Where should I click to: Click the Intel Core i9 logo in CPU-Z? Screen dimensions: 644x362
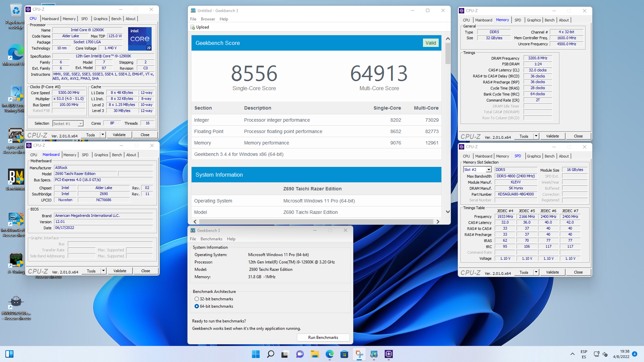point(140,39)
